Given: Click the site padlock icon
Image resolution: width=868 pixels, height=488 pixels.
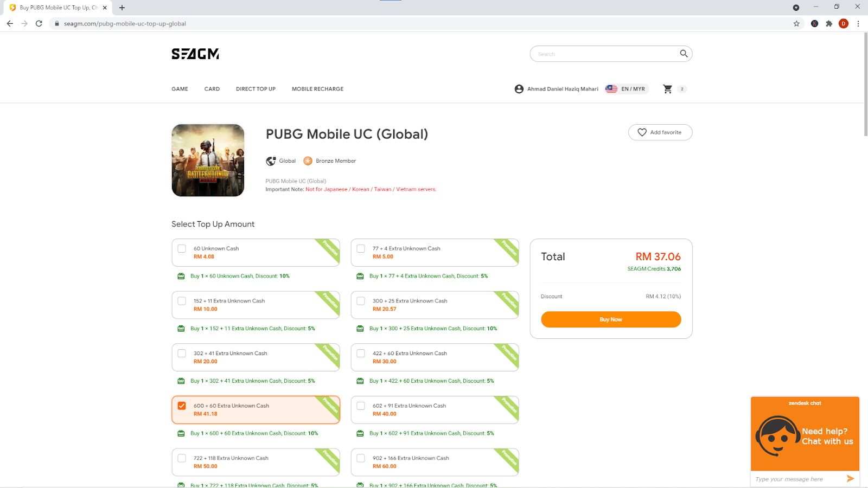Looking at the screenshot, I should [x=57, y=23].
